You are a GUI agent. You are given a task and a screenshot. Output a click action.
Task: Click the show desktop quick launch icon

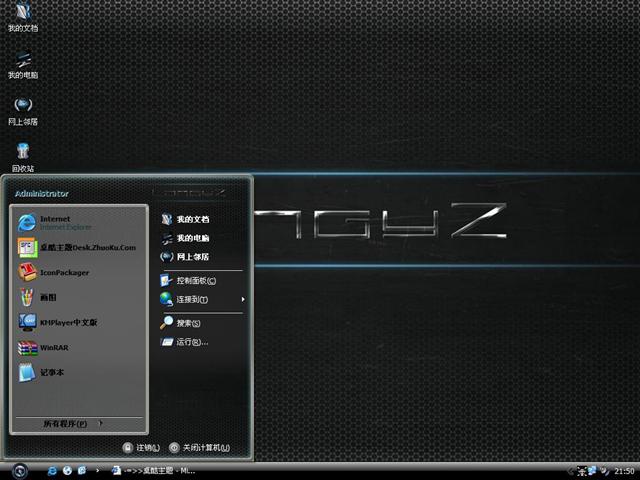82,471
